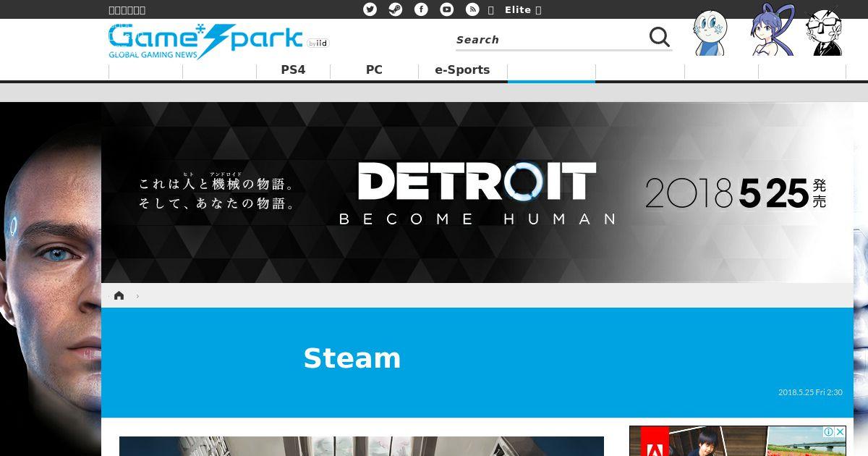Open the RSS feed icon
Viewport: 868px width, 456px height.
pos(472,9)
